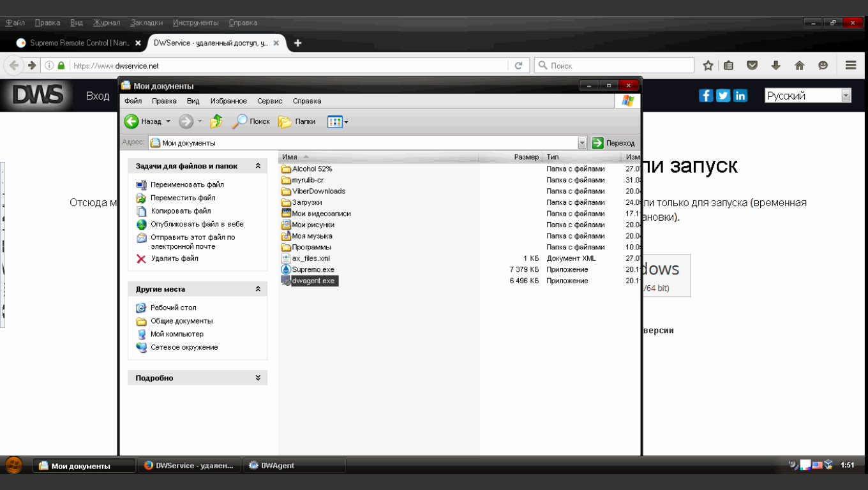Bookmark this page star icon
The image size is (868, 490).
(708, 66)
